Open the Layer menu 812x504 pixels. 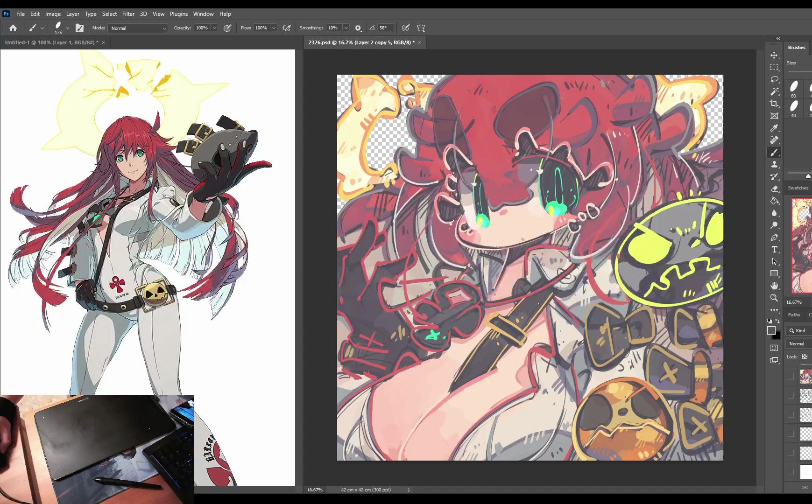[72, 14]
